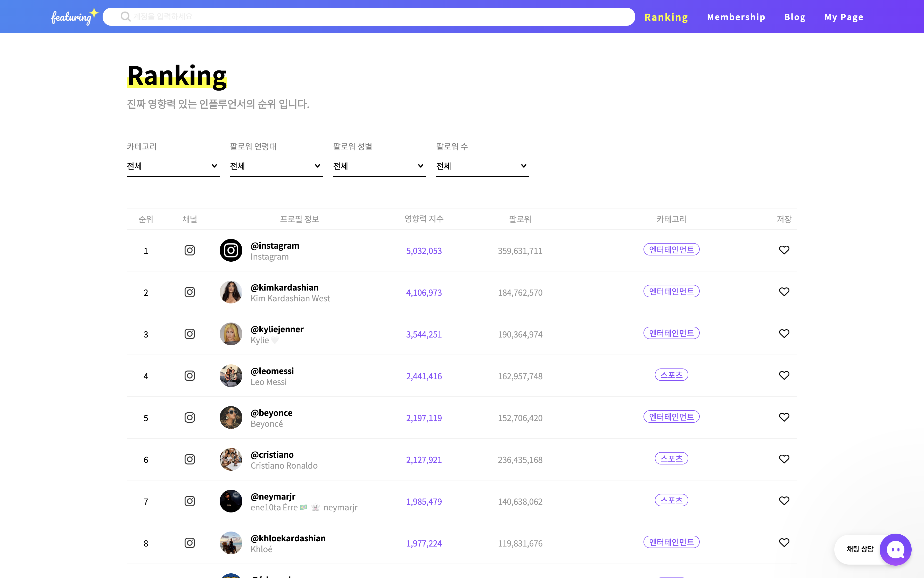924x578 pixels.
Task: Open the purple chat bubble icon
Action: tap(895, 550)
